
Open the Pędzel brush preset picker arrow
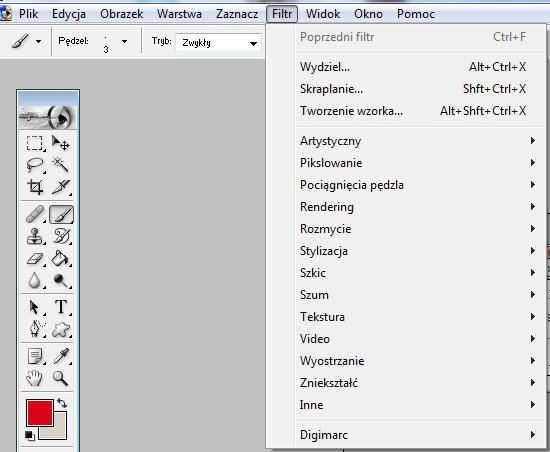(124, 41)
